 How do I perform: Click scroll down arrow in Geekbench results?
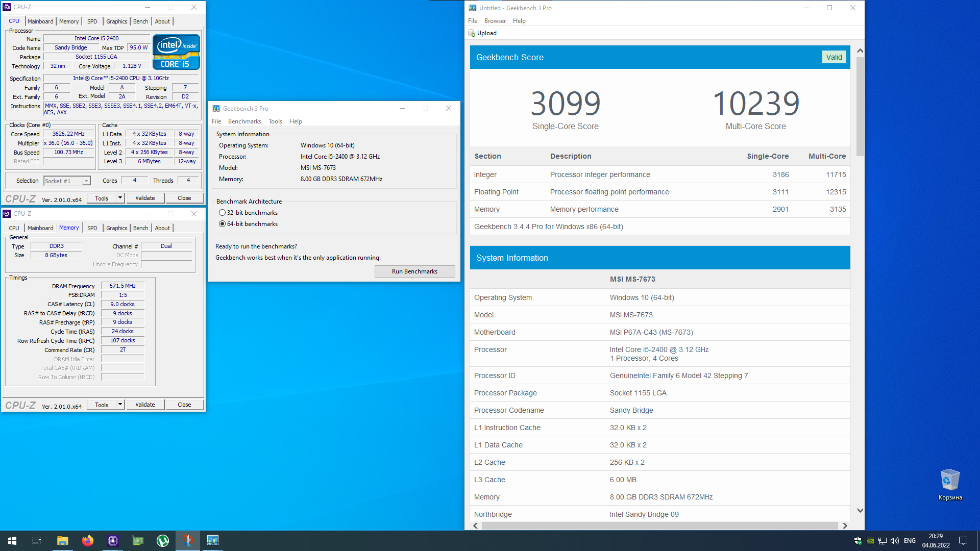(860, 510)
